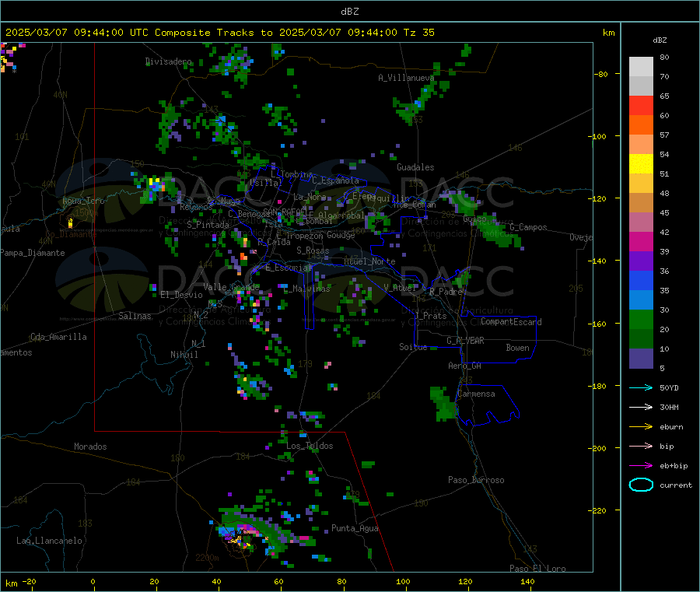Click the 'dBZ' label above the color scale
700x592 pixels.
click(660, 40)
